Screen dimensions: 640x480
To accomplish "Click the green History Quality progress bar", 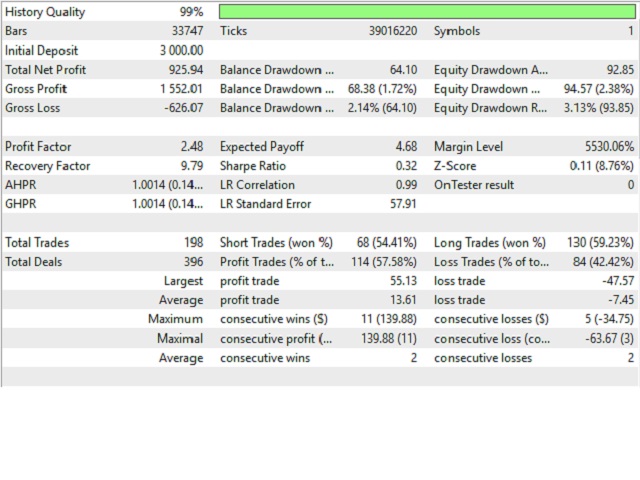I will [x=427, y=12].
